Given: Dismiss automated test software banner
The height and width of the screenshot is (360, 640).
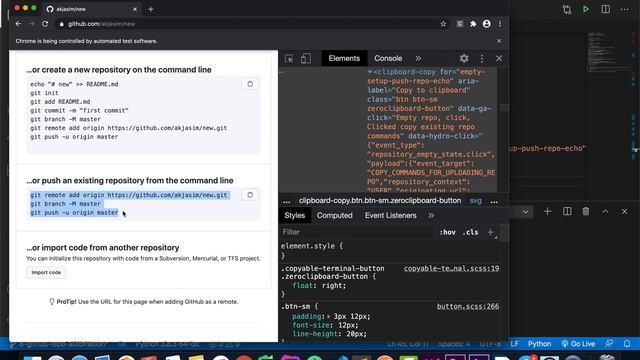Looking at the screenshot, I should (499, 41).
